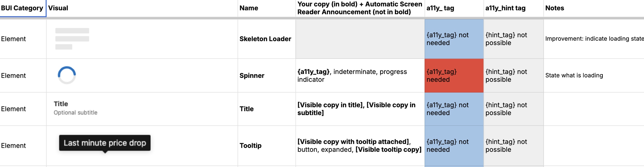This screenshot has height=167, width=644.
Task: Click the blue a11y_tag cell in Skeleton Loader row
Action: point(454,39)
